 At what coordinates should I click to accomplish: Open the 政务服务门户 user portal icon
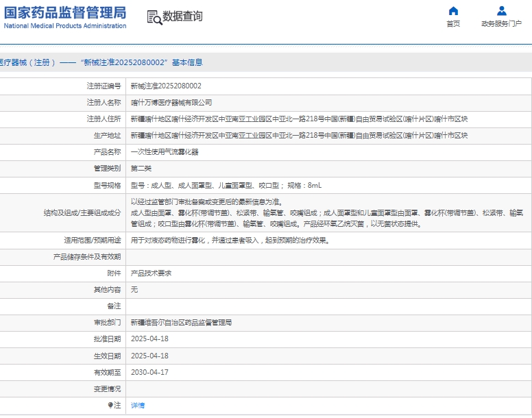click(501, 11)
